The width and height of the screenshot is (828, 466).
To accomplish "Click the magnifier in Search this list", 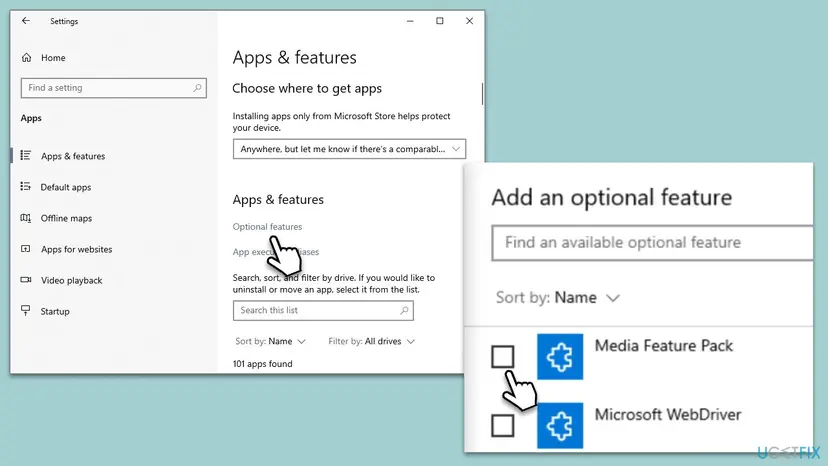I will coord(404,311).
